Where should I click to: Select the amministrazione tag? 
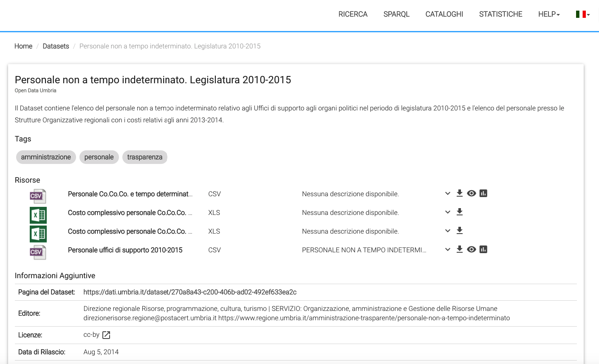click(x=46, y=157)
